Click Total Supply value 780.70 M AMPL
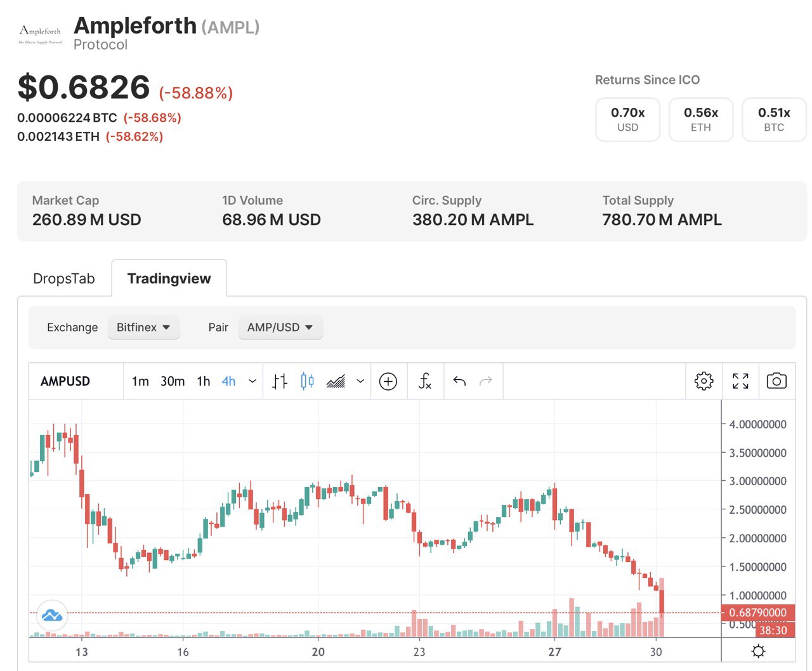Image resolution: width=812 pixels, height=671 pixels. (x=662, y=220)
